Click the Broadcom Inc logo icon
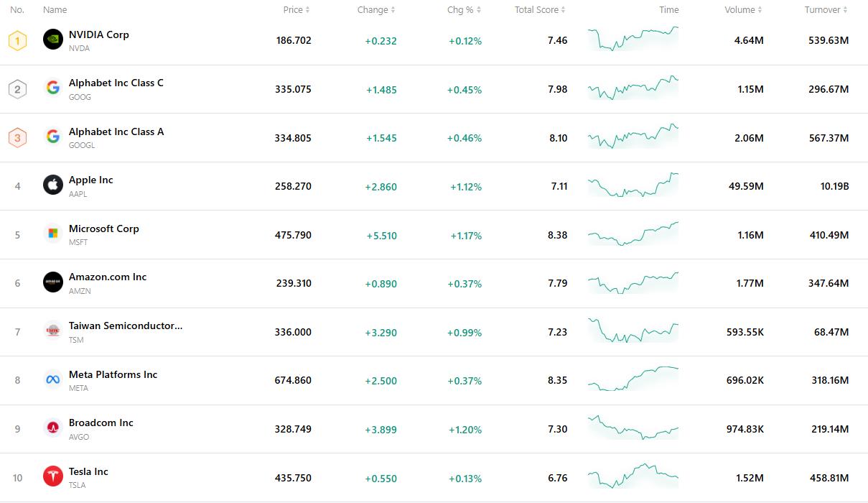Image resolution: width=868 pixels, height=503 pixels. click(53, 428)
